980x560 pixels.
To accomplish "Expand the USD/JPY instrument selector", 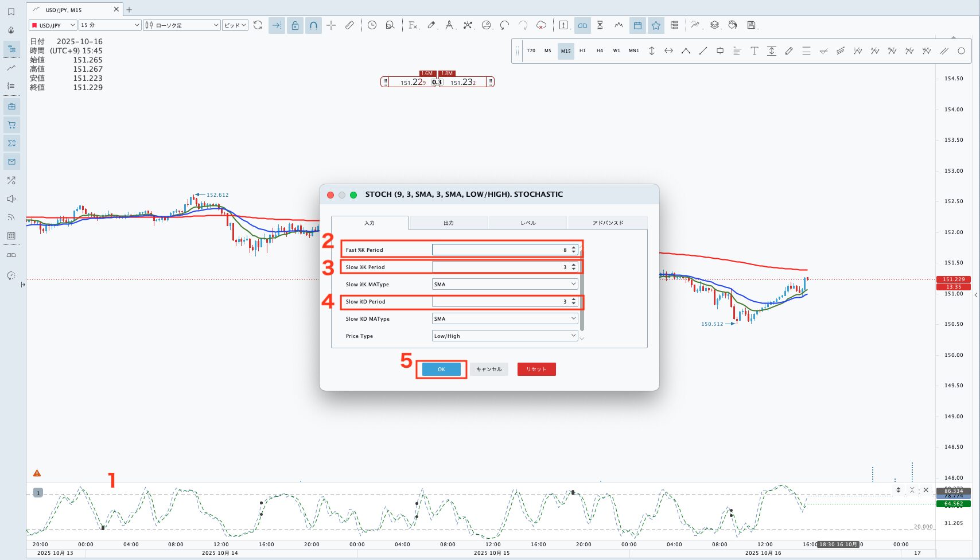I will (53, 25).
